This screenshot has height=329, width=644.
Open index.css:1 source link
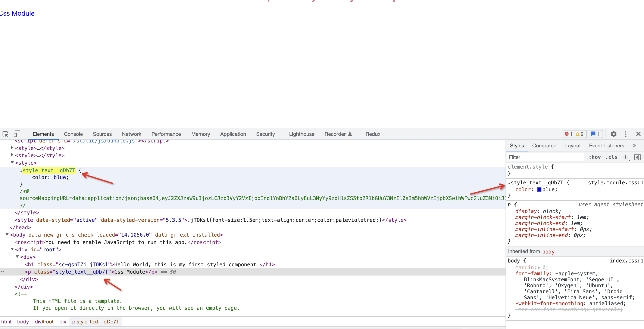pos(626,261)
